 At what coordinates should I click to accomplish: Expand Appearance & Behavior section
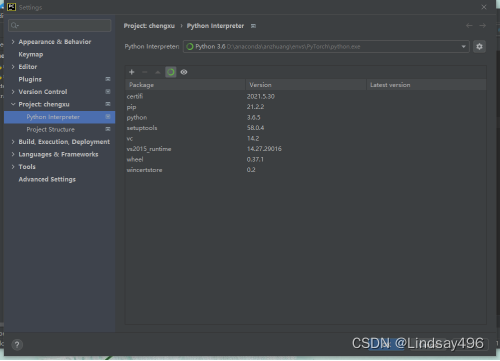coord(13,42)
